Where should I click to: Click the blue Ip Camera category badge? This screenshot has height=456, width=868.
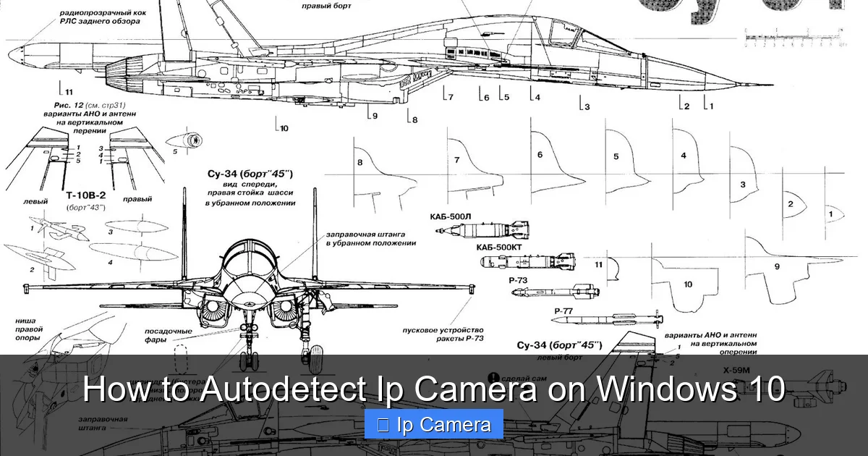tap(434, 425)
